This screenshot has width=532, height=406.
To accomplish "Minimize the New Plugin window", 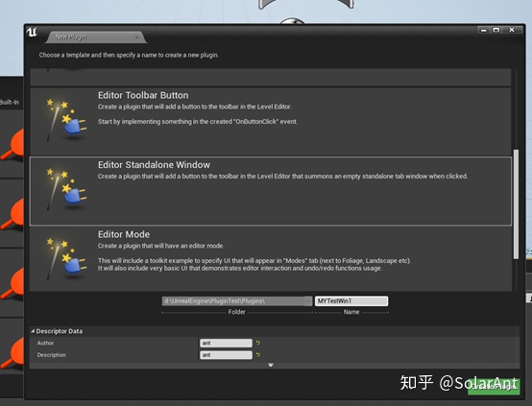I will (x=484, y=30).
